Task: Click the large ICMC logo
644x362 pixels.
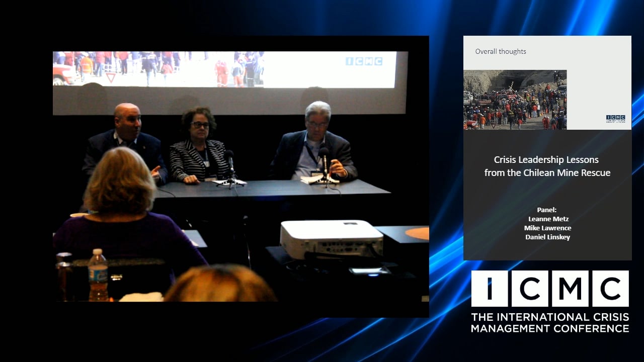Action: 550,289
